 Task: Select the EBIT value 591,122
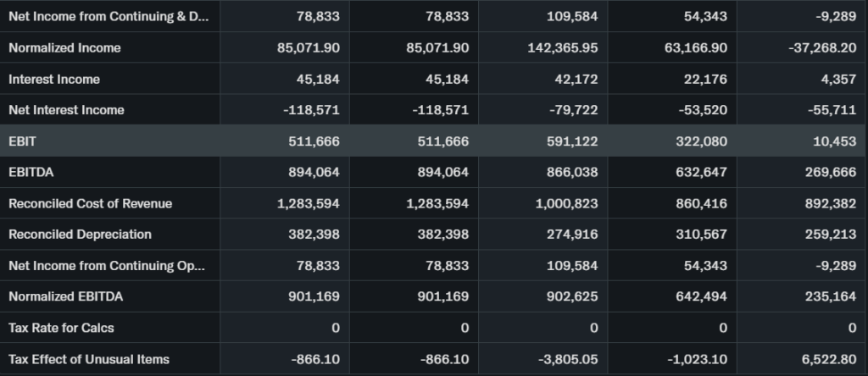[574, 141]
